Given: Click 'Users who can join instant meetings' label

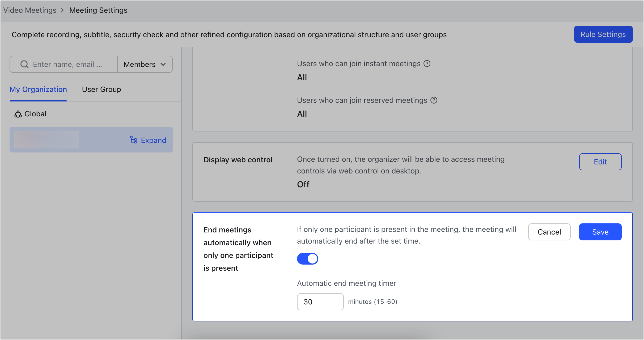Looking at the screenshot, I should (359, 64).
